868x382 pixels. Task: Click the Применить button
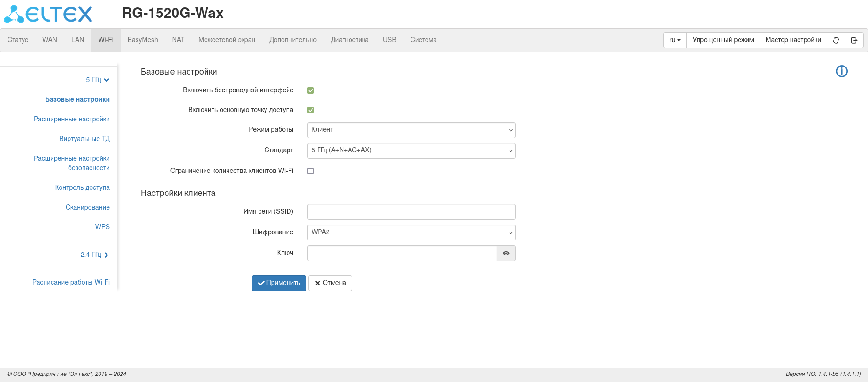tap(279, 283)
